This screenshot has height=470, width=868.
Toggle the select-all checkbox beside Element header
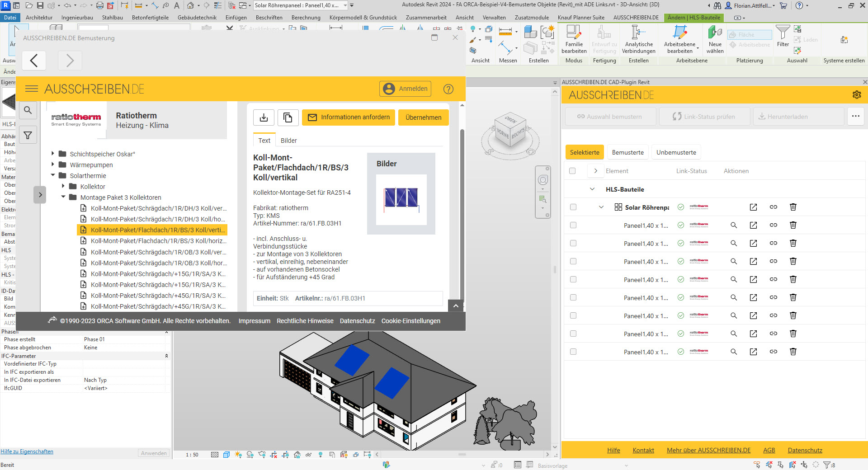572,171
